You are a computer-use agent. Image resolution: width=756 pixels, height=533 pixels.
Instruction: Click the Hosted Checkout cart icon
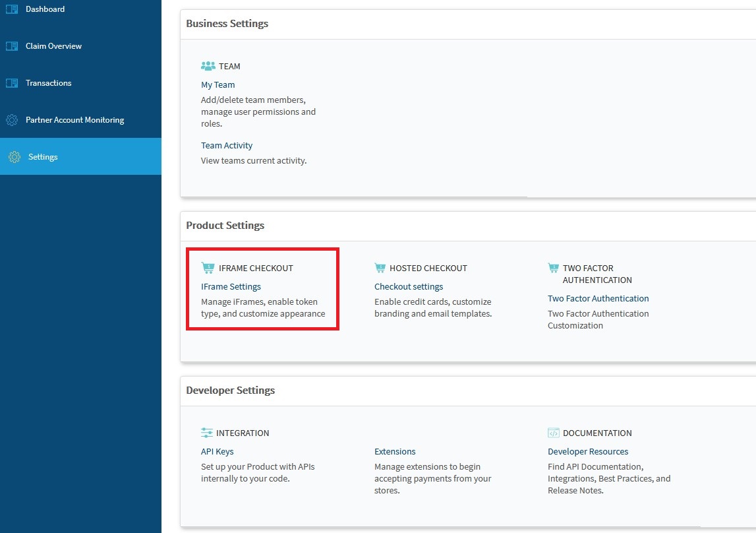(x=380, y=268)
